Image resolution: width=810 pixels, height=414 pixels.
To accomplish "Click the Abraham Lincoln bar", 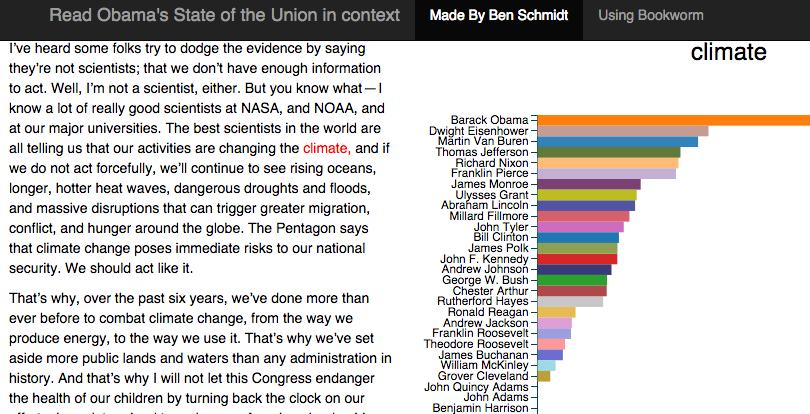I will 586,206.
